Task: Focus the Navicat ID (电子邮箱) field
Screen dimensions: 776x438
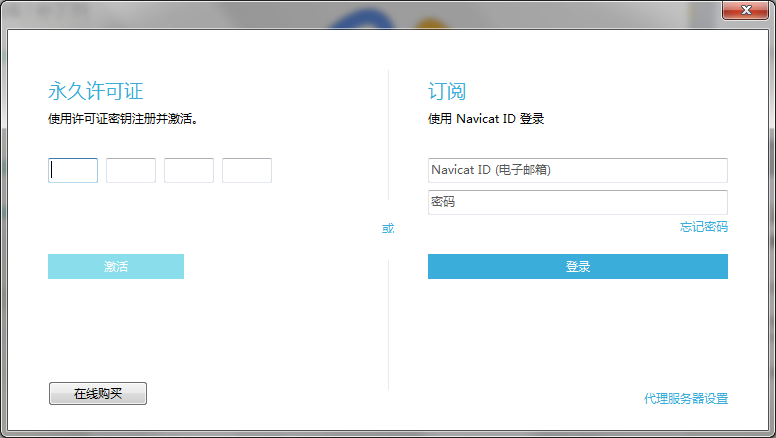Action: tap(578, 170)
